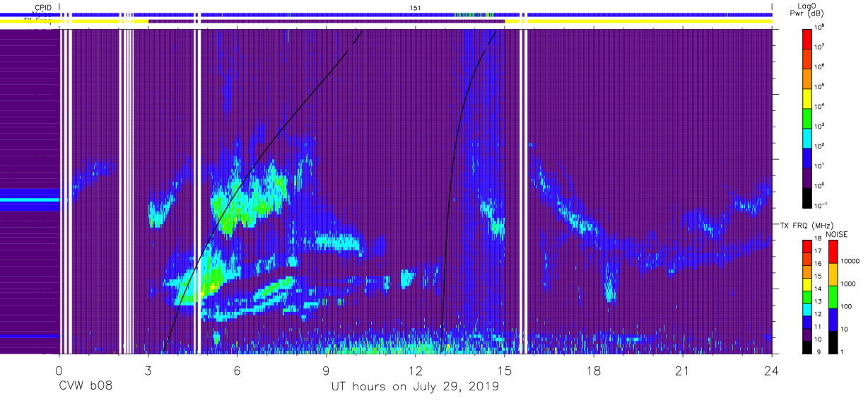This screenshot has height=401, width=868.
Task: Click the 'CPID' label at top left
Action: coord(44,7)
